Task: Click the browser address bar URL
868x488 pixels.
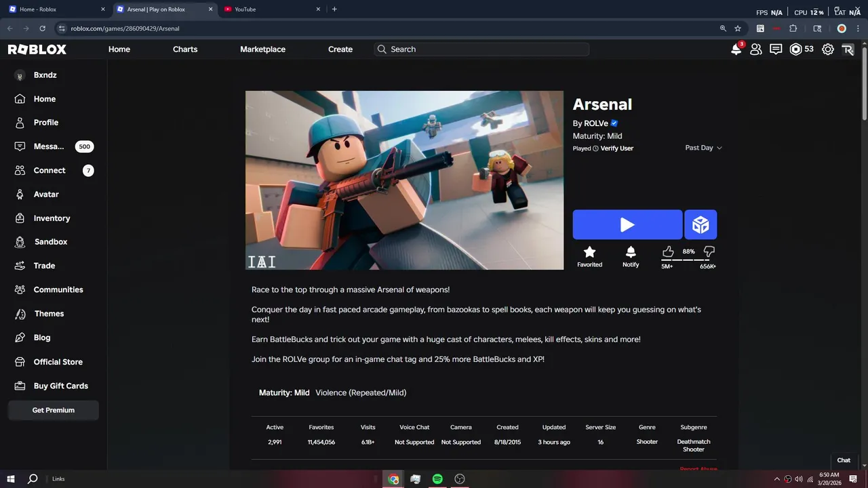Action: (125, 28)
